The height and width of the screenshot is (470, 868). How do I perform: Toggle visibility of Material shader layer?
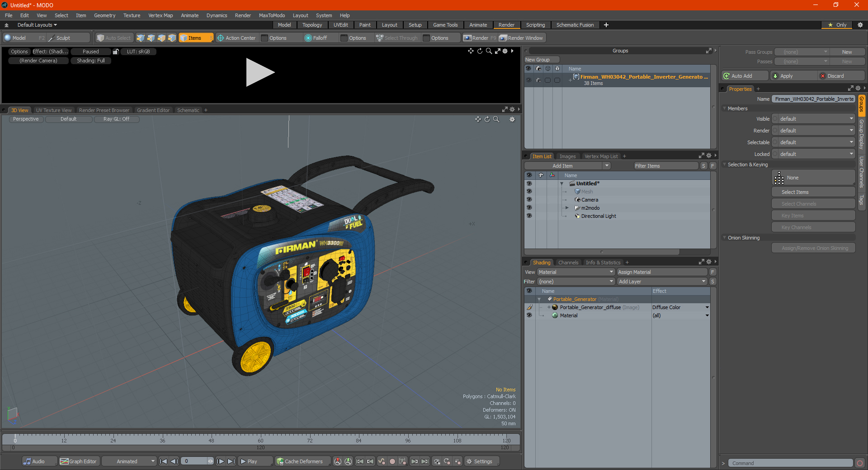coord(529,315)
